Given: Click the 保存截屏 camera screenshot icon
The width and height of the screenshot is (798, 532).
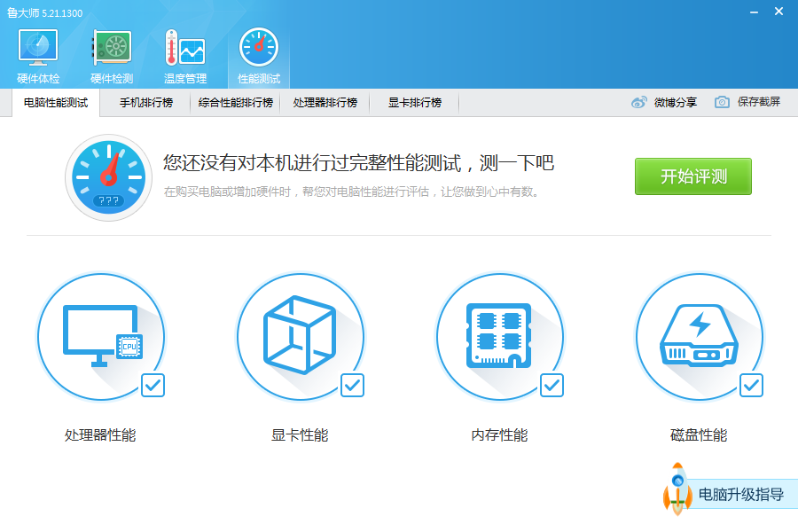Looking at the screenshot, I should 723,103.
